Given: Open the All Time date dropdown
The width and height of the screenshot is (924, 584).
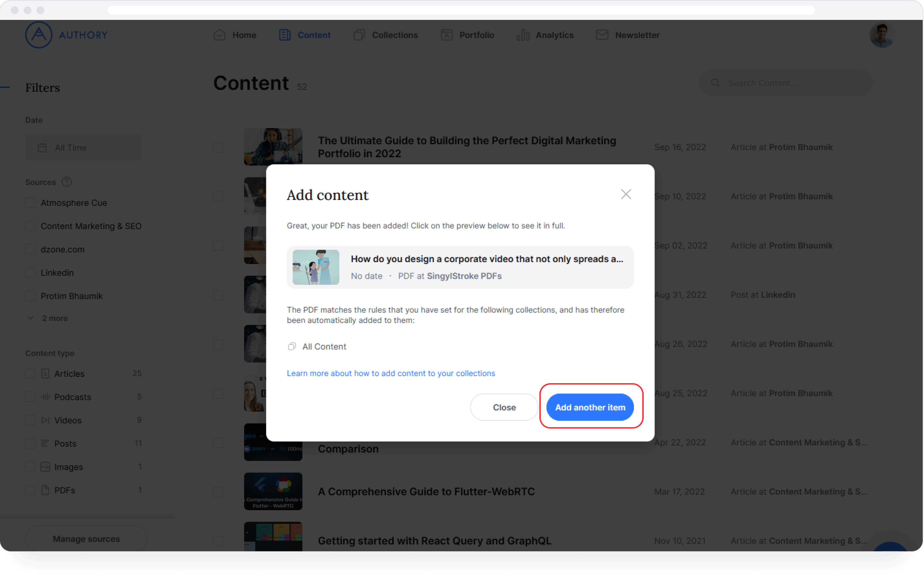Looking at the screenshot, I should [x=83, y=148].
